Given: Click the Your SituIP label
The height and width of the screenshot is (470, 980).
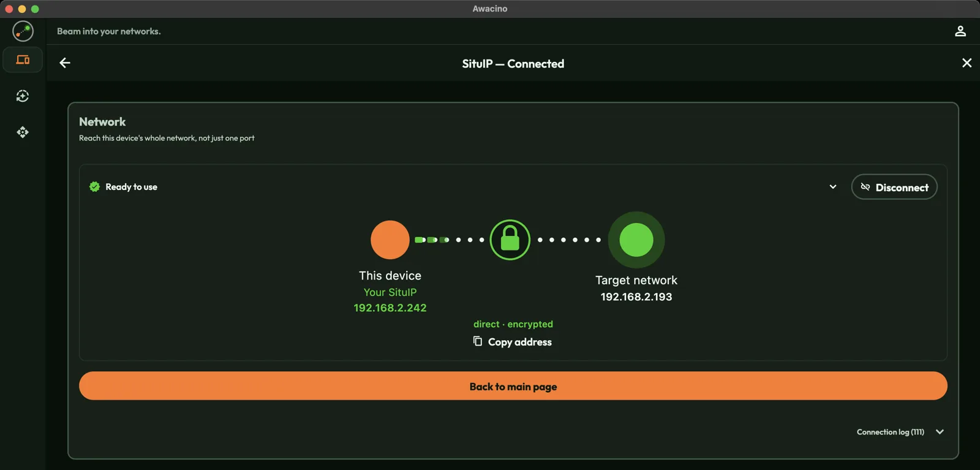Looking at the screenshot, I should [390, 292].
